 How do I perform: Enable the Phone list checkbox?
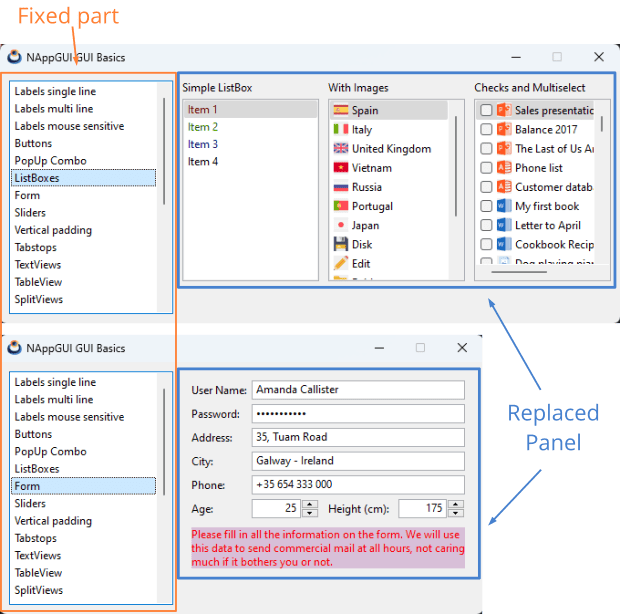pos(486,168)
